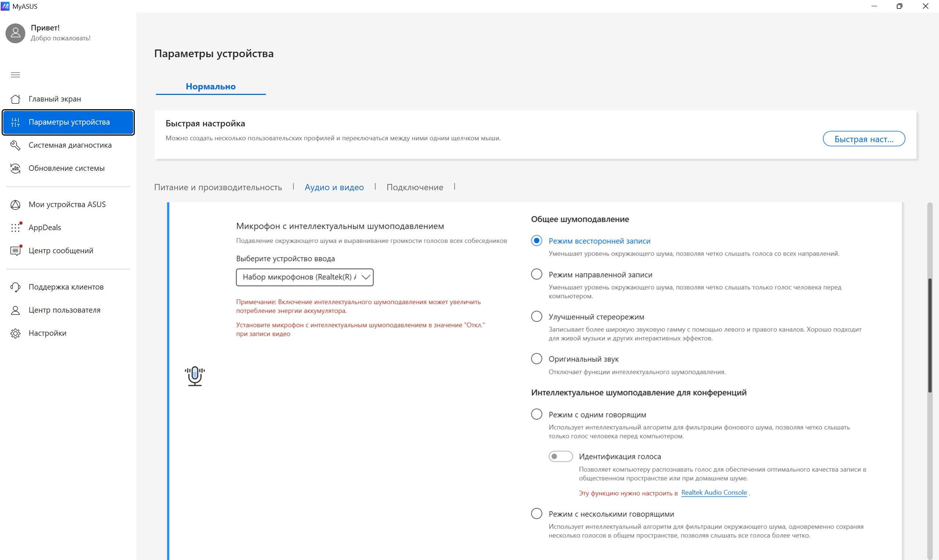The image size is (939, 560).
Task: Switch to Подключение tab
Action: (x=414, y=187)
